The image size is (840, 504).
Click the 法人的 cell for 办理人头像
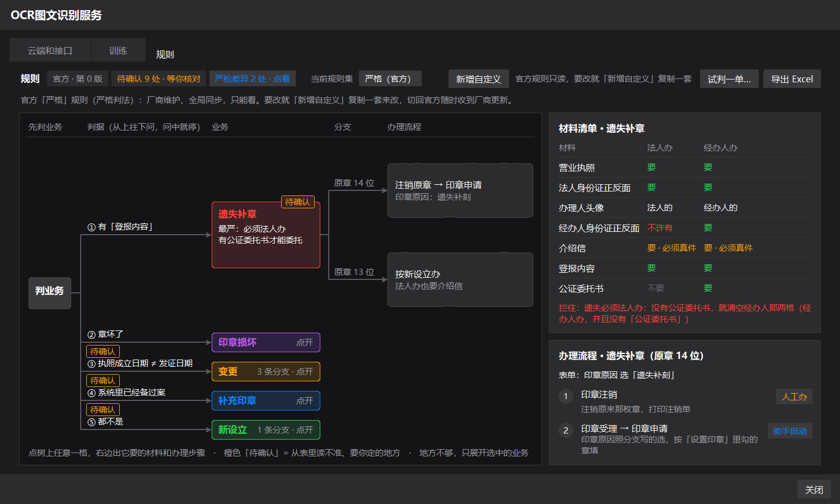(x=660, y=208)
